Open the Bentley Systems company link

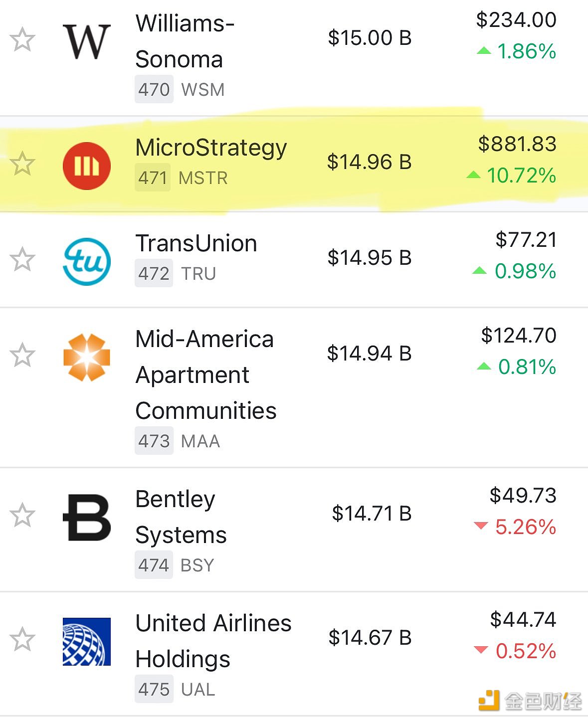(181, 517)
